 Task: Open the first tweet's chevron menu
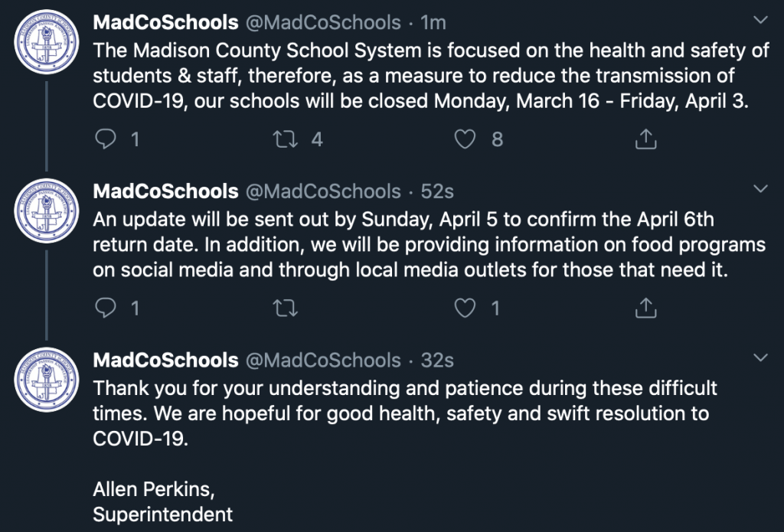tap(760, 20)
